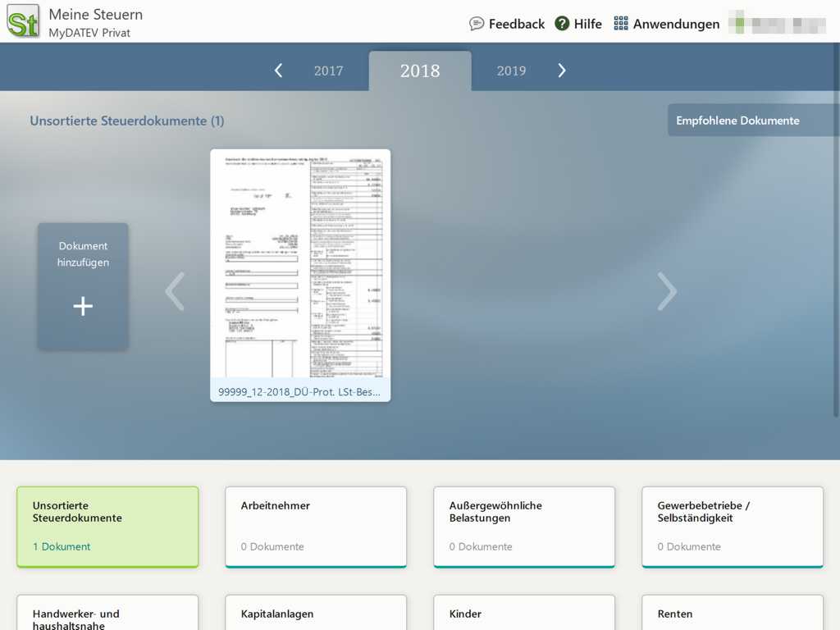Go to next year with right chevron

pyautogui.click(x=561, y=71)
